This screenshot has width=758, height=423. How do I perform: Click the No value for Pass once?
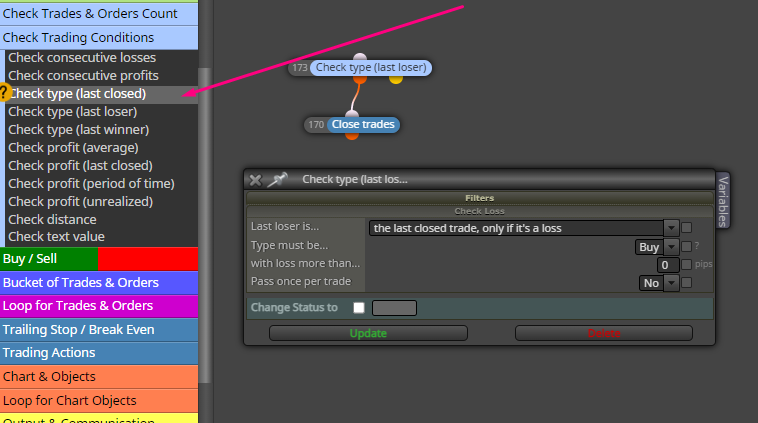coord(652,283)
